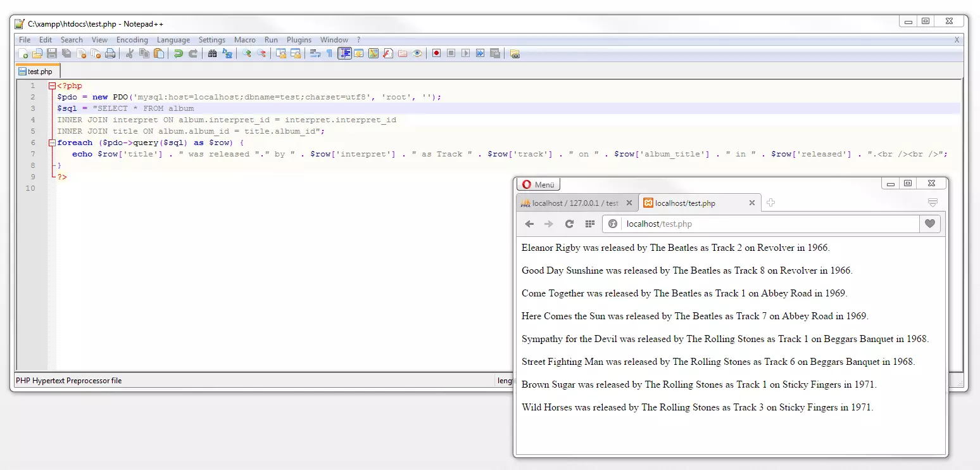Open the Function List toolbar icon

(388, 54)
